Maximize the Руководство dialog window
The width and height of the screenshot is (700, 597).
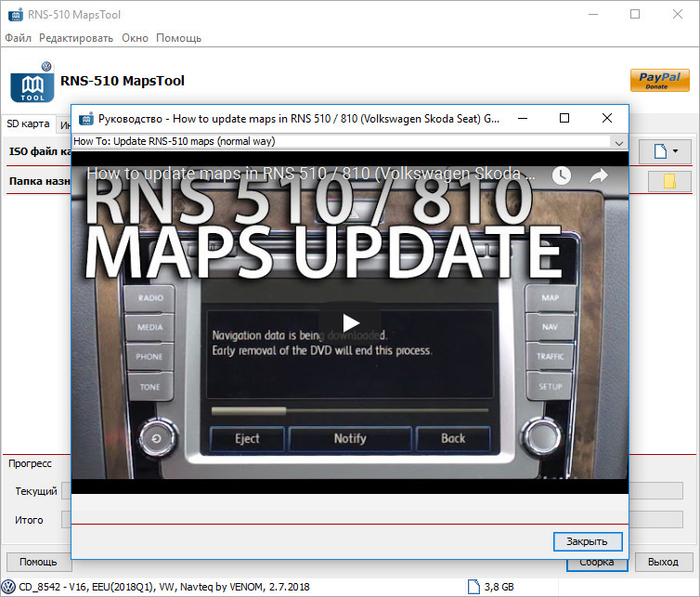[x=564, y=118]
